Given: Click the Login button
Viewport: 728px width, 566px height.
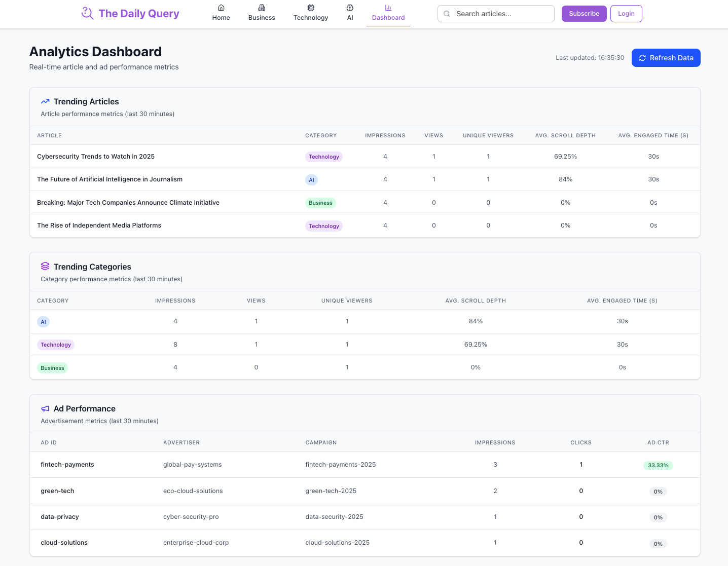Looking at the screenshot, I should pos(626,14).
